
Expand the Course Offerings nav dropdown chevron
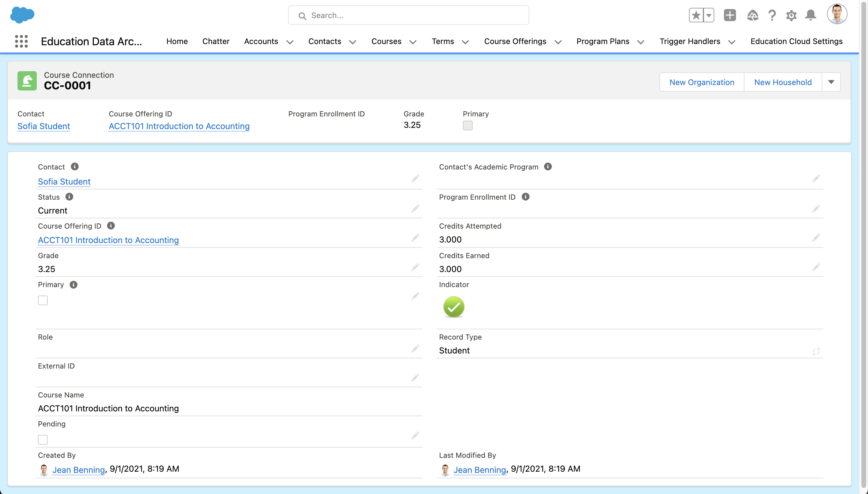coord(558,42)
